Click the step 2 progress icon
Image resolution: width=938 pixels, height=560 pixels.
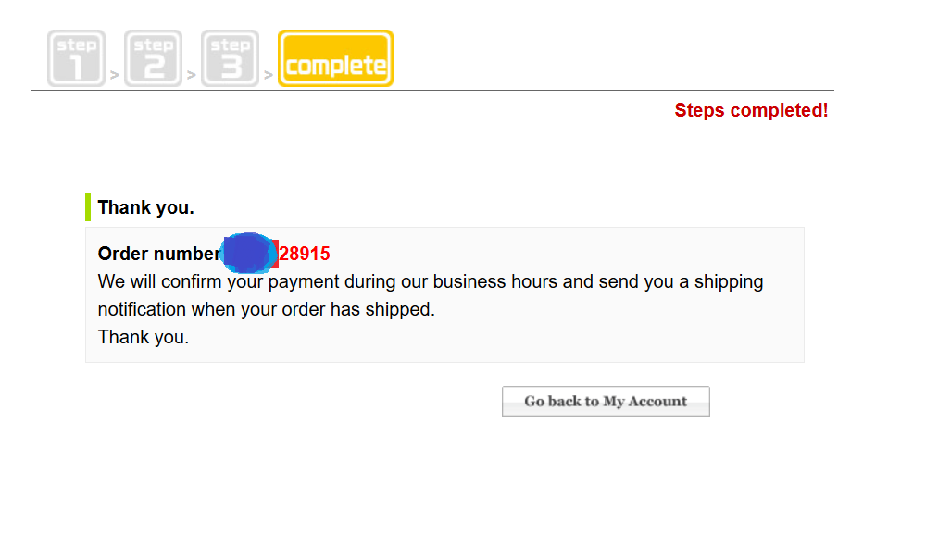[153, 58]
